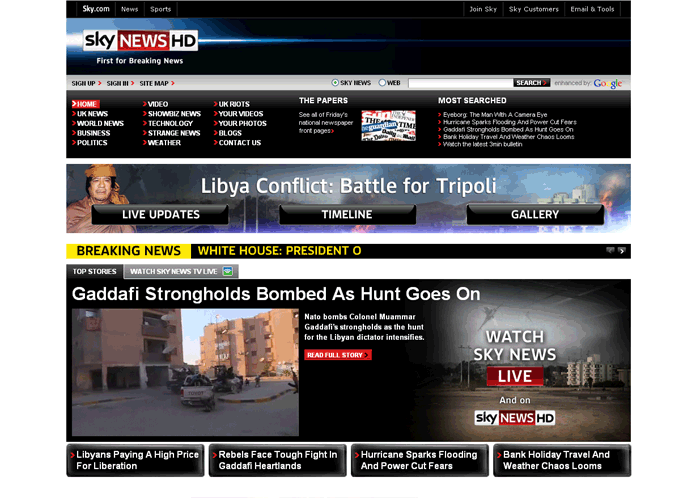Screen dimensions: 700x498
Task: Click the Read Full Story button
Action: click(x=338, y=355)
